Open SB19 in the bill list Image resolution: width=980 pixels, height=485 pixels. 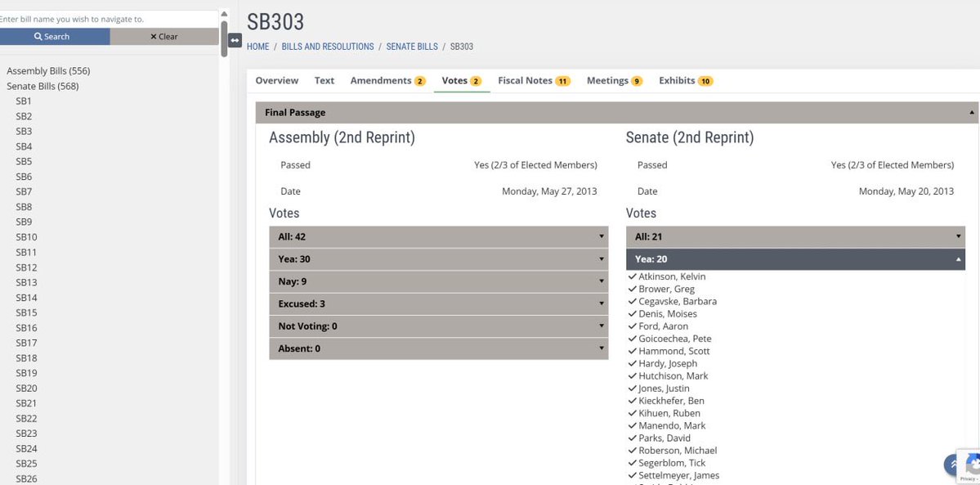(26, 373)
